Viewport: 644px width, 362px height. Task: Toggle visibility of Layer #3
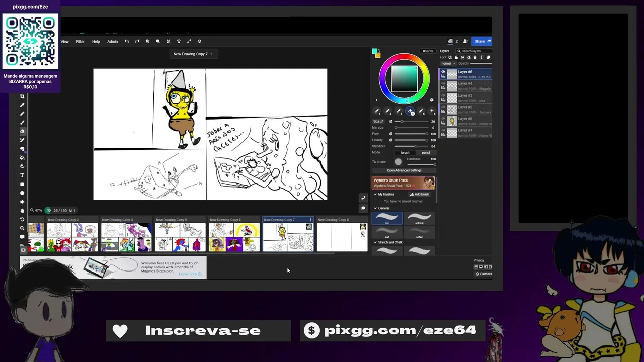coord(443,95)
